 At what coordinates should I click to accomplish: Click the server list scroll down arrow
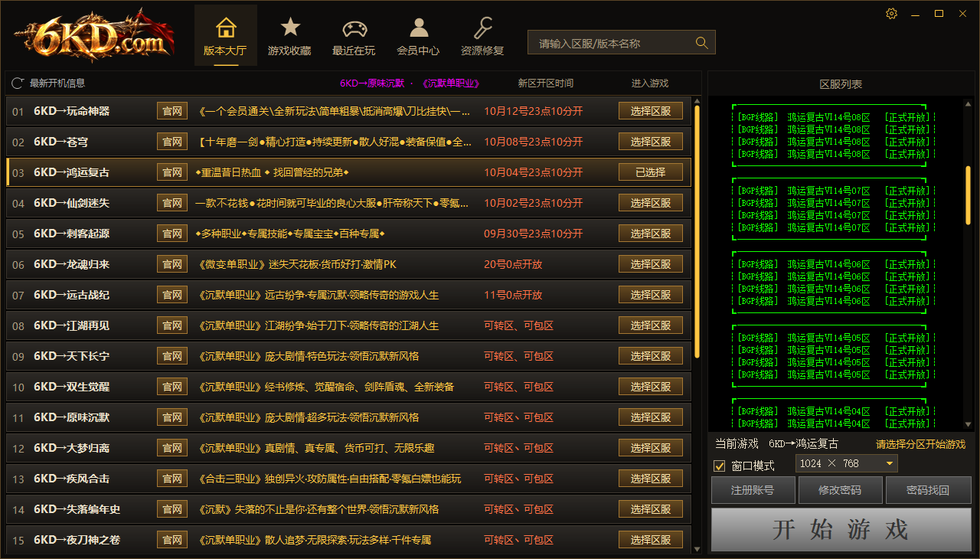point(968,425)
